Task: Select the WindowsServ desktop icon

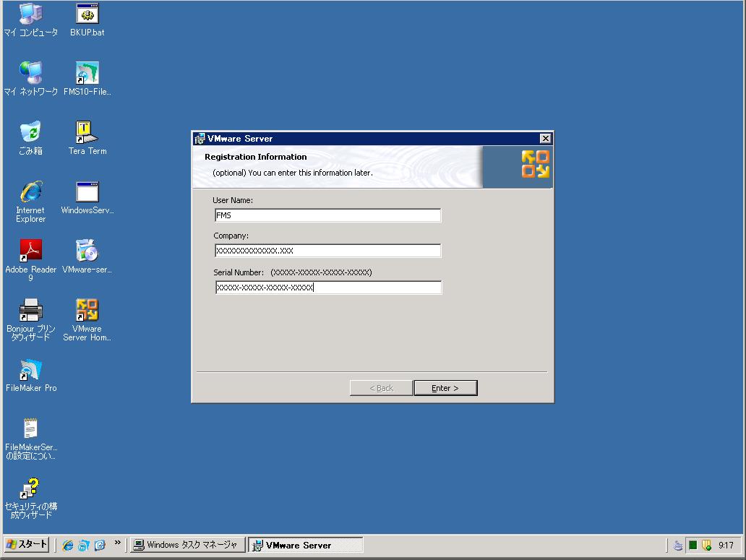Action: (x=87, y=198)
